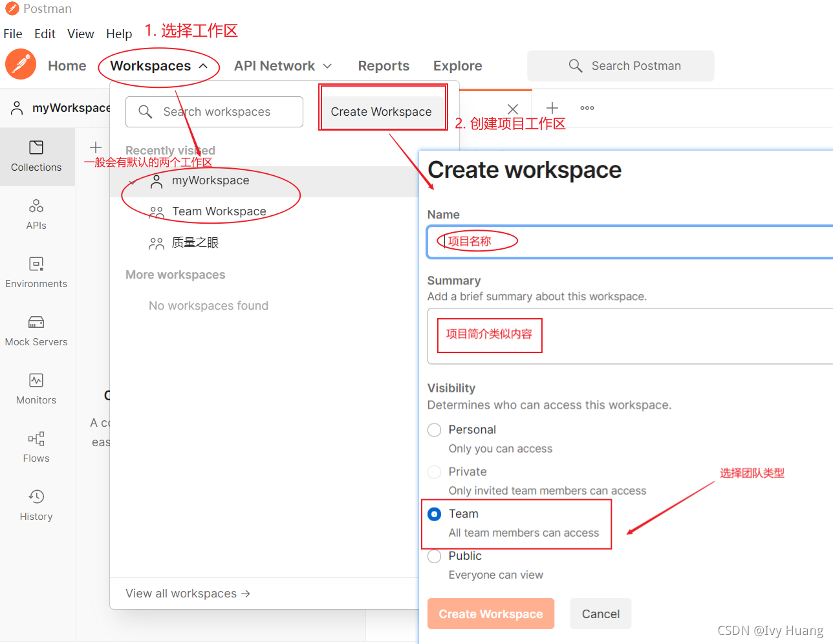
Task: Click into the workspace Name field
Action: 630,242
